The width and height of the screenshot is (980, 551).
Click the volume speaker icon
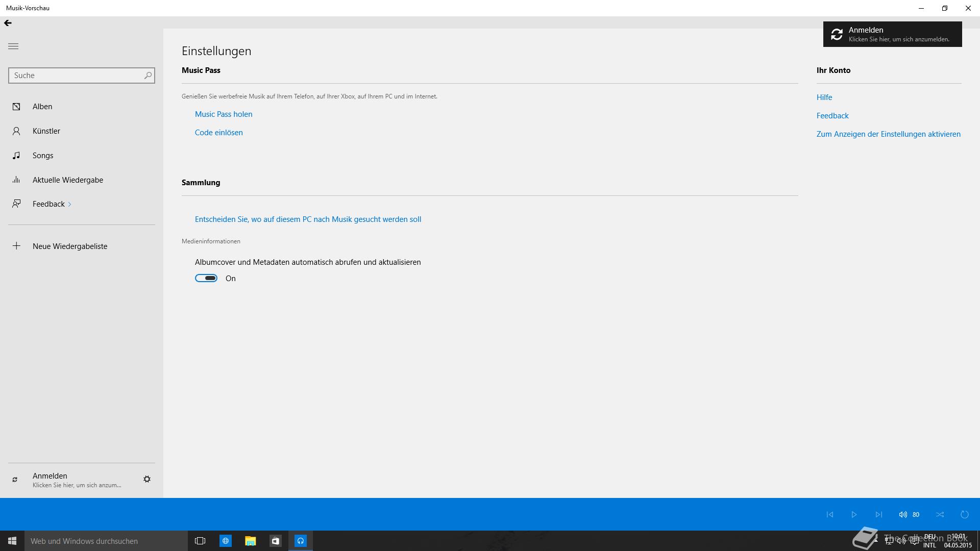[903, 514]
